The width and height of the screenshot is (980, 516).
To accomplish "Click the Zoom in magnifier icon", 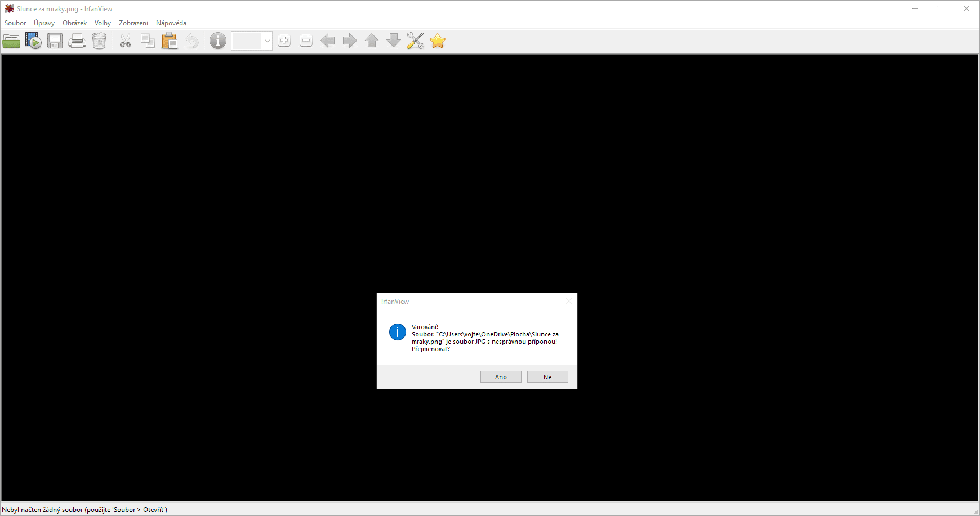I will coord(284,41).
